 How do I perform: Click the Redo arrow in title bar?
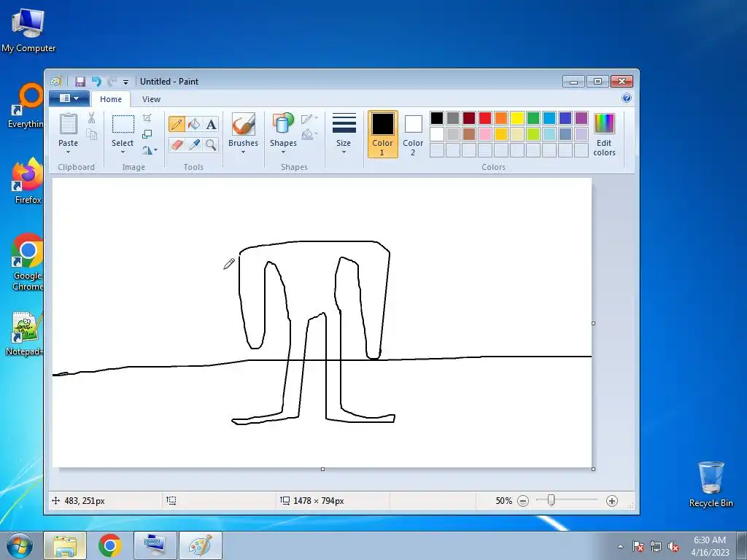pyautogui.click(x=112, y=82)
